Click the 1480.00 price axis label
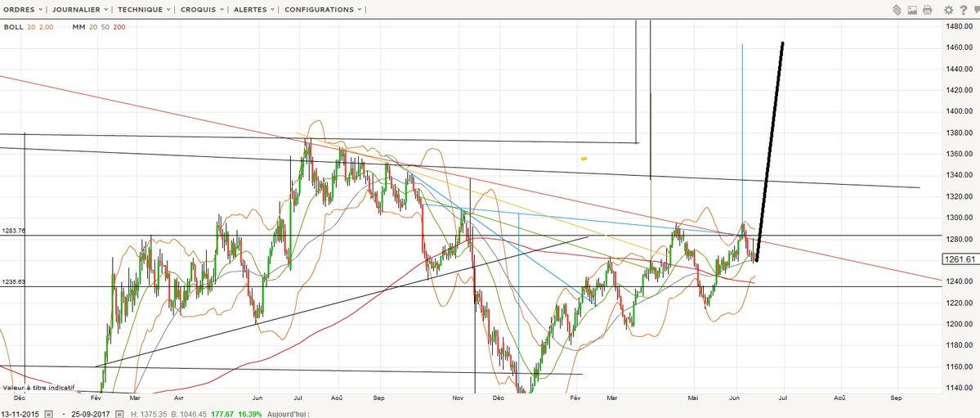 [x=961, y=26]
